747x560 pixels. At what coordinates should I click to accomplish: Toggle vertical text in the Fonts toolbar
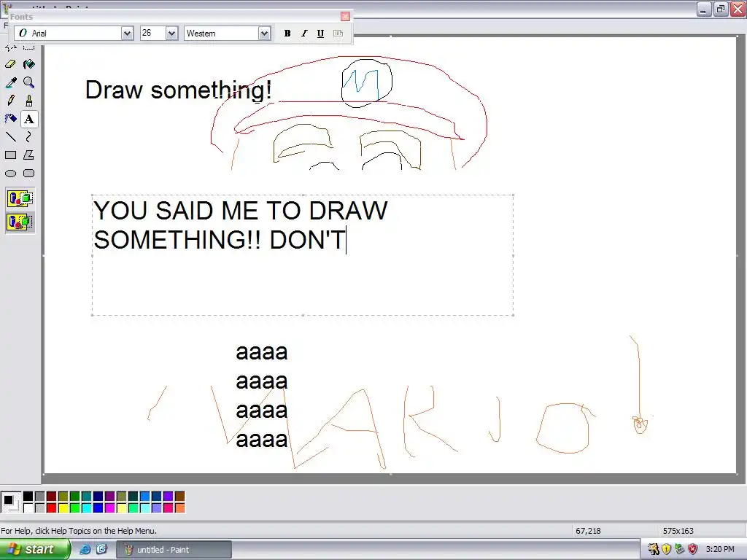click(338, 34)
